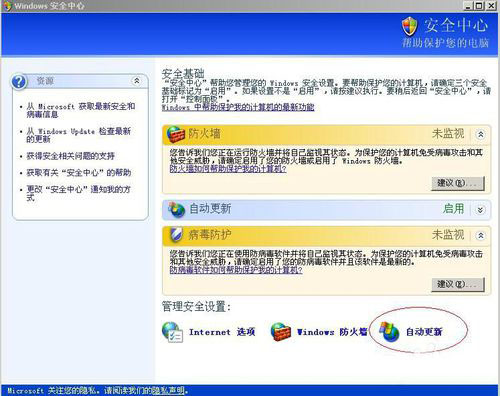Click the question mark help icon in 资源 panel
The image size is (500, 396).
[19, 82]
